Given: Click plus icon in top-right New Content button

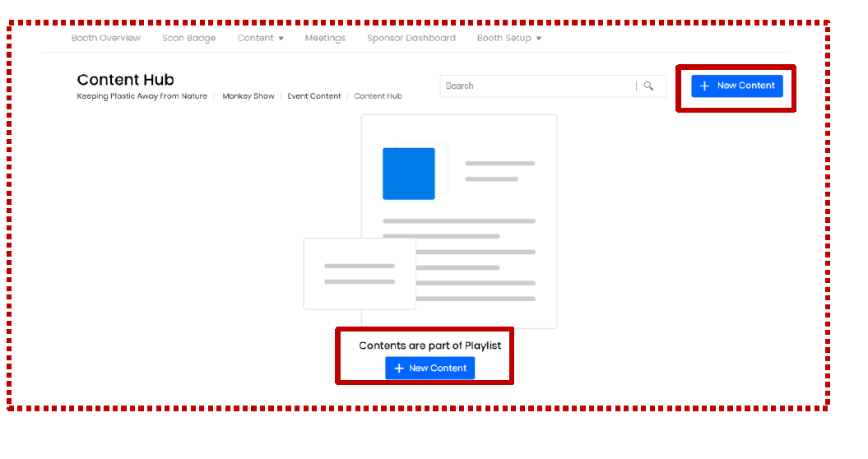Looking at the screenshot, I should point(704,86).
